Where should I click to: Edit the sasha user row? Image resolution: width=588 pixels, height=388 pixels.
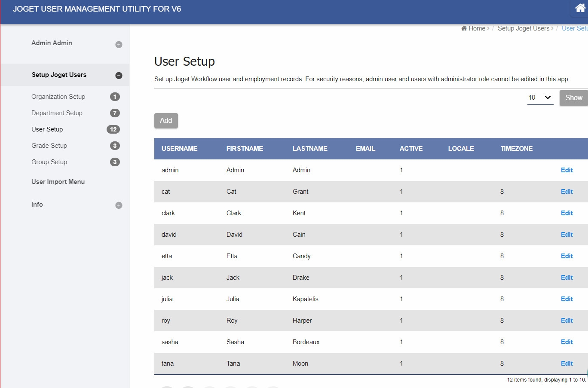coord(567,342)
